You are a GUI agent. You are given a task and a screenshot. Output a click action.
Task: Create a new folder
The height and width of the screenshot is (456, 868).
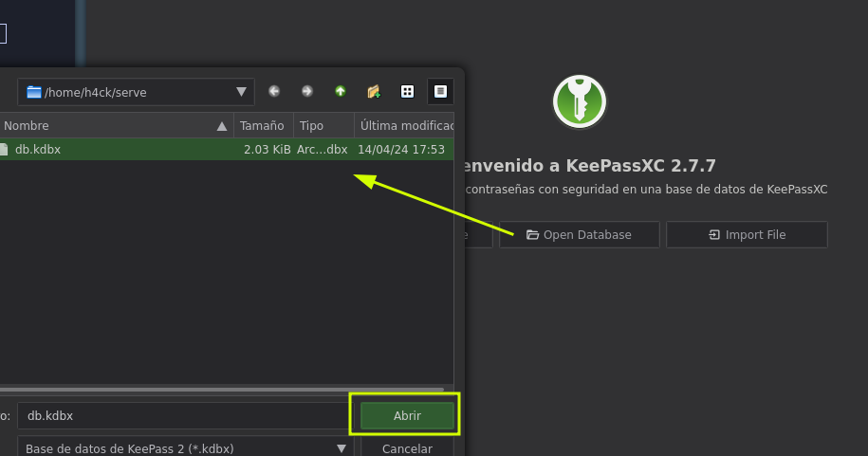(x=374, y=92)
